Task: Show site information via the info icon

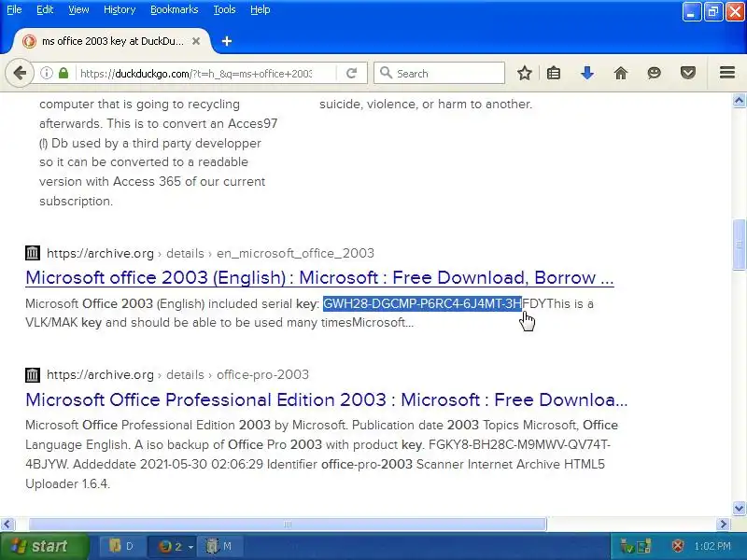Action: 46,73
